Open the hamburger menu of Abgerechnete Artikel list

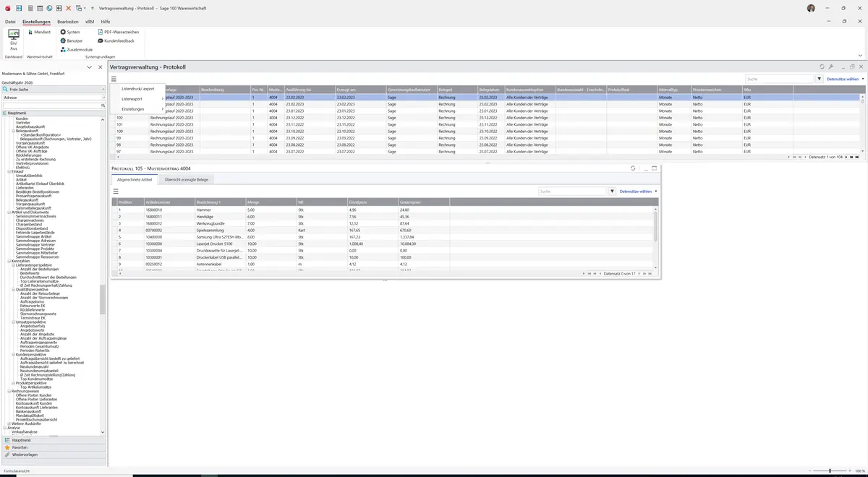116,192
